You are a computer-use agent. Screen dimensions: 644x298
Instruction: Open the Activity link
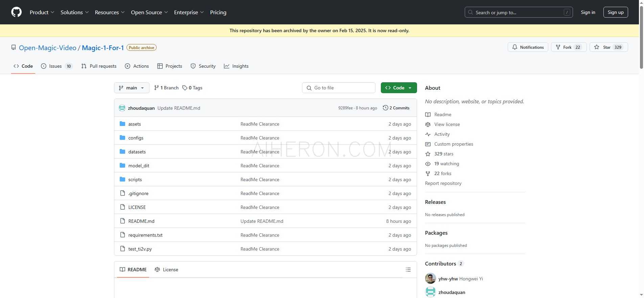click(437, 134)
